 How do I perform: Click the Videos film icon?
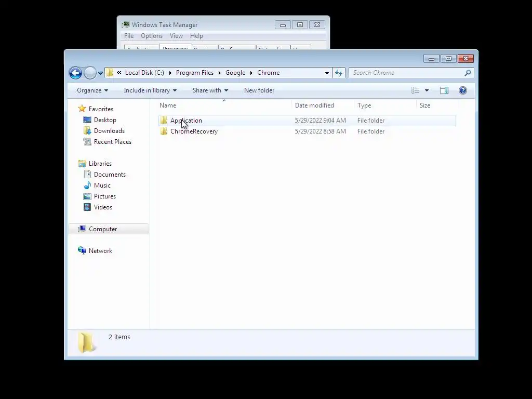click(87, 207)
